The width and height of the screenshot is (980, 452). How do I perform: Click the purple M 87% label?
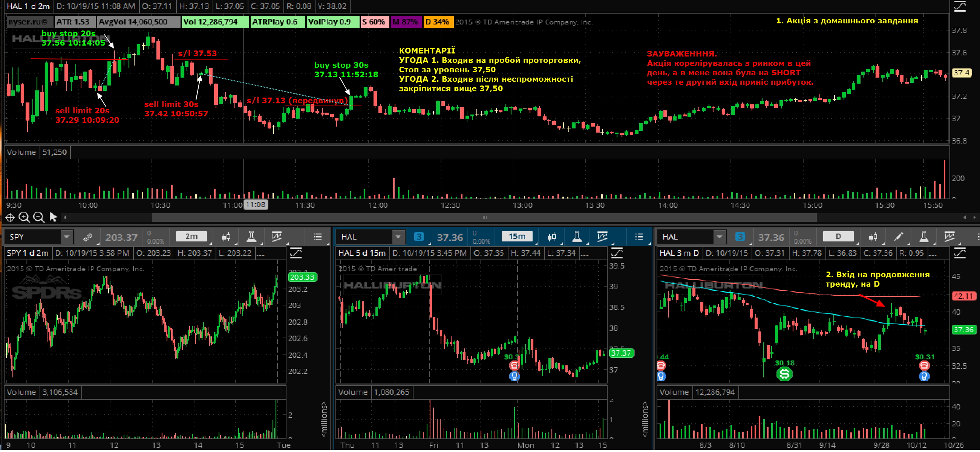coord(406,22)
